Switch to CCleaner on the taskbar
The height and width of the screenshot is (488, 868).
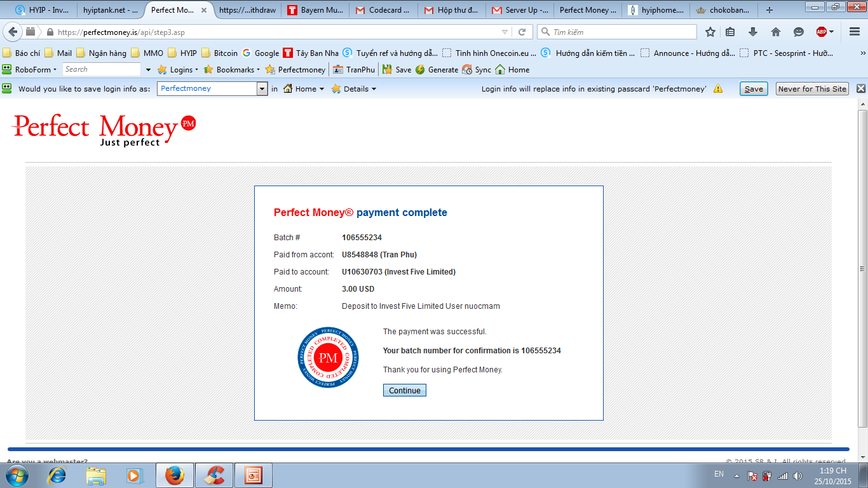click(215, 475)
